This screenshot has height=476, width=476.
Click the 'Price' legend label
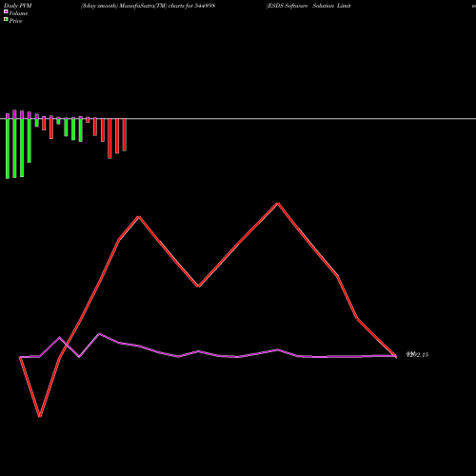[15, 21]
